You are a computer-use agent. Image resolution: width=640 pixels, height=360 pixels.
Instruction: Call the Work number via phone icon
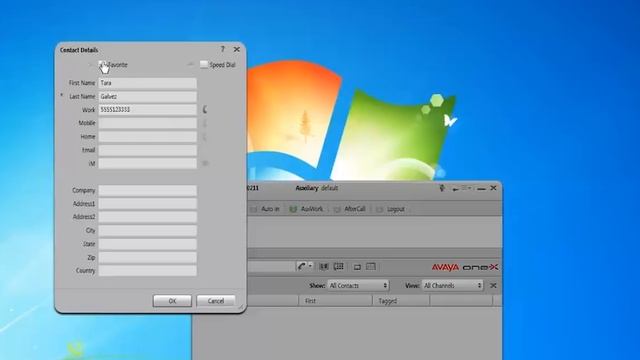point(205,109)
